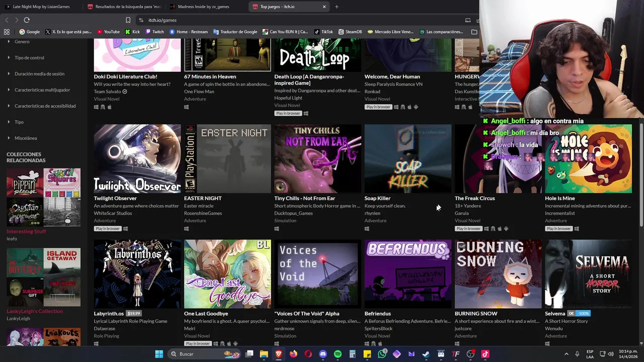Open the Kick bookmark
Screen dimensions: 644x362
click(132, 32)
